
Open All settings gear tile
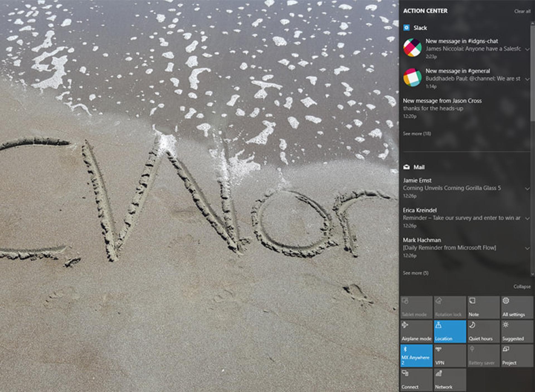[x=517, y=307]
